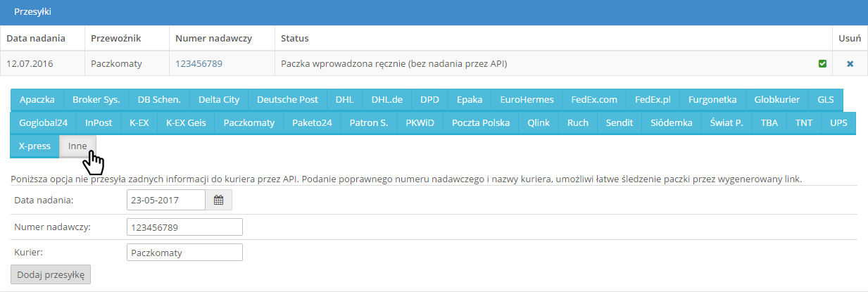The width and height of the screenshot is (868, 292).
Task: Choose the GLS carrier tab
Action: click(825, 100)
